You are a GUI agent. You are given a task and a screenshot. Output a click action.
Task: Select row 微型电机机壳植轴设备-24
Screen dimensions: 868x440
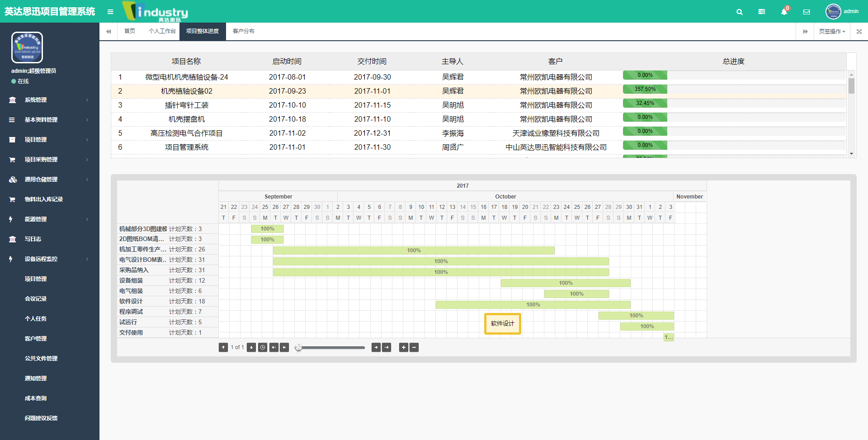[478, 77]
